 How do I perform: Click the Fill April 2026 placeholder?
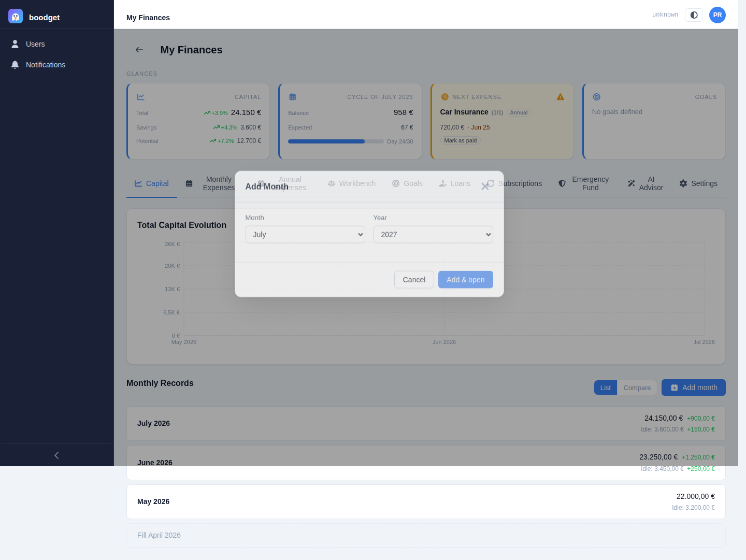[x=426, y=535]
